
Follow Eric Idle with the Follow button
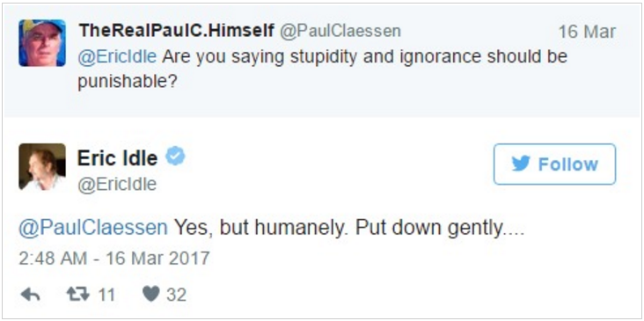click(554, 164)
